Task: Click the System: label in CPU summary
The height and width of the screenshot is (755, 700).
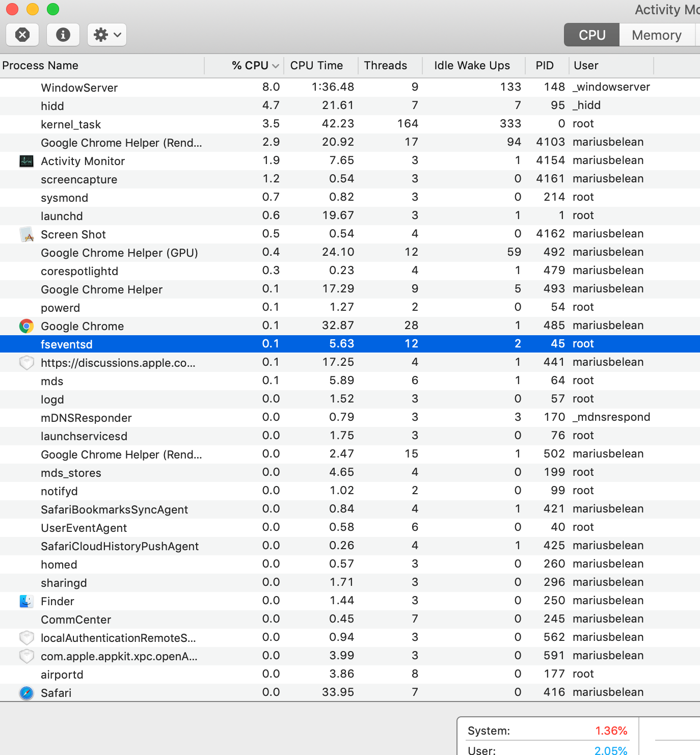Action: pos(489,731)
